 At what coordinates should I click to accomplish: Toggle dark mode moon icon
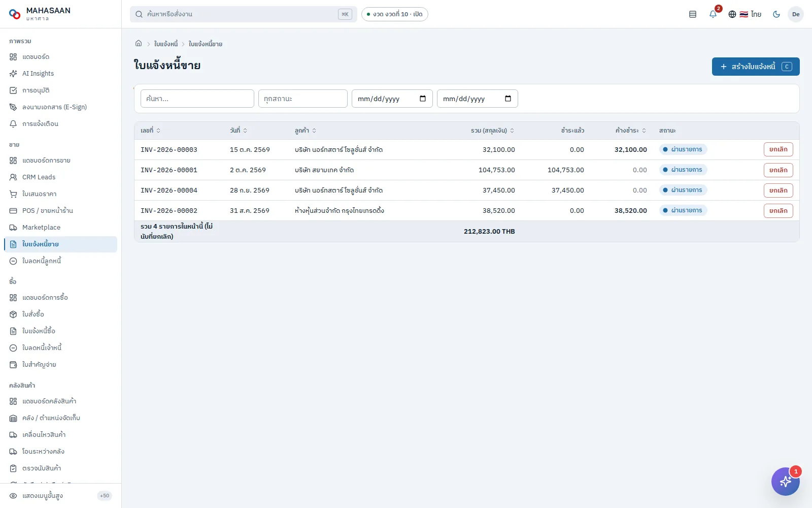click(x=776, y=14)
